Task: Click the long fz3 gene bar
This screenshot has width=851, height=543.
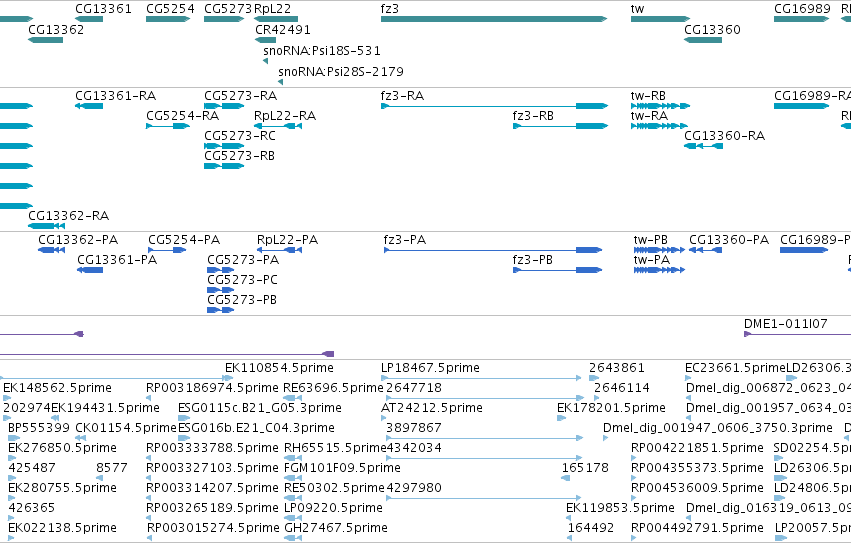Action: tap(494, 19)
